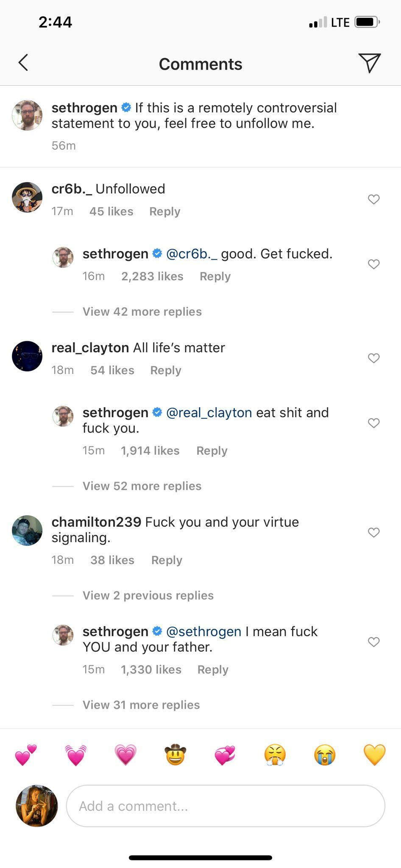Insert the cowboy hat emoji
Viewport: 401px width, 868px height.
click(175, 755)
